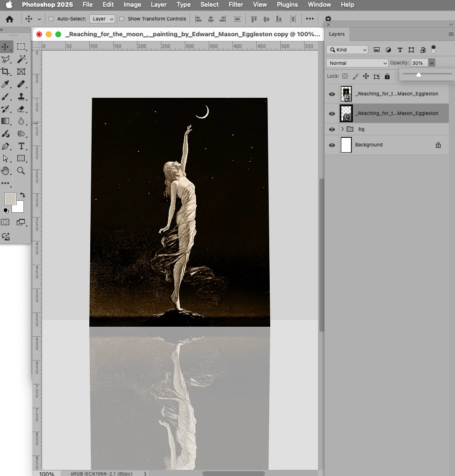
Task: Pick the Eyedropper tool
Action: 5,84
